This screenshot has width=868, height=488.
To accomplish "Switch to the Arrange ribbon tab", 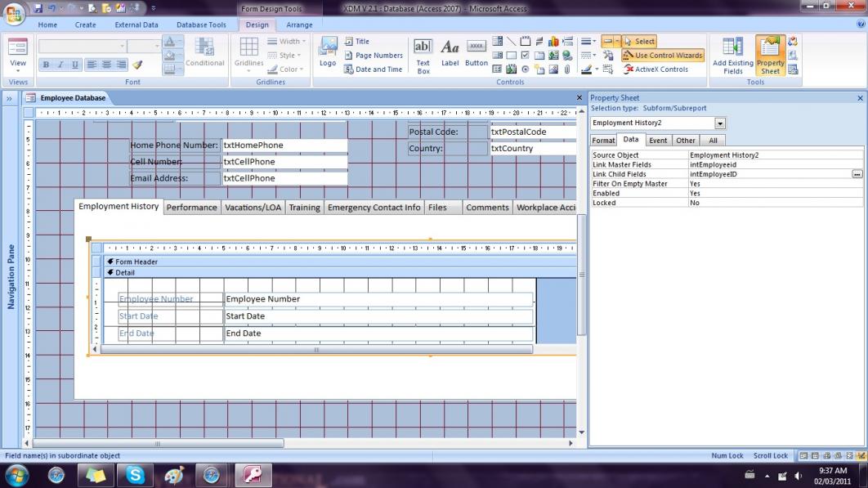I will click(x=299, y=25).
